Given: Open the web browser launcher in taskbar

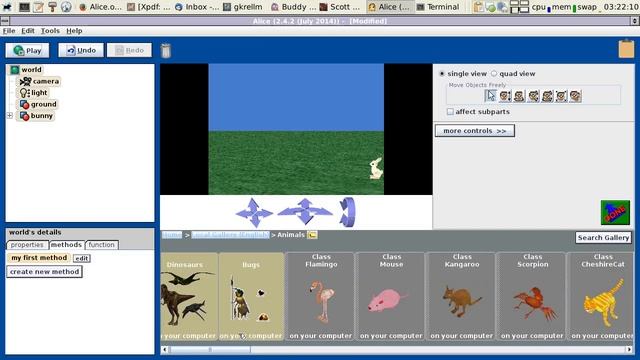Looking at the screenshot, I should (x=66, y=7).
